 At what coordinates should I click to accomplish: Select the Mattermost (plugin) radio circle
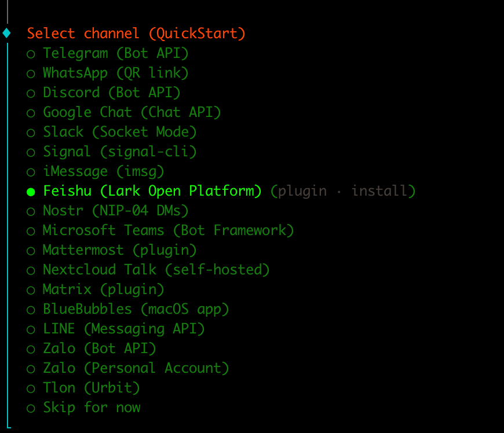click(x=31, y=251)
